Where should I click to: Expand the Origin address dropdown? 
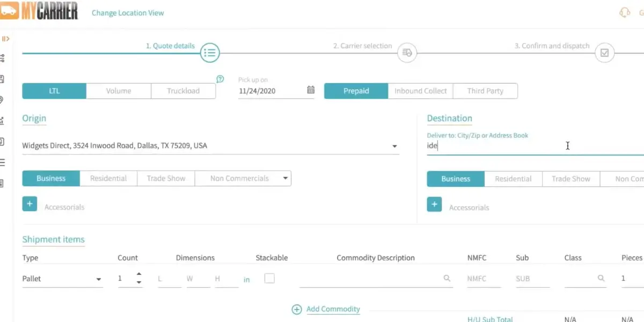(x=394, y=146)
